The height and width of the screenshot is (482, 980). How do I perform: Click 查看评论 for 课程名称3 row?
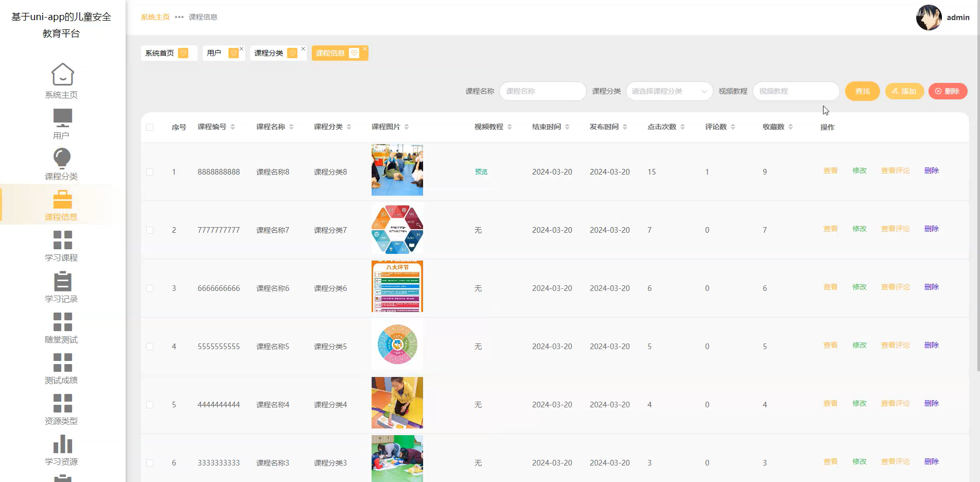pyautogui.click(x=895, y=461)
